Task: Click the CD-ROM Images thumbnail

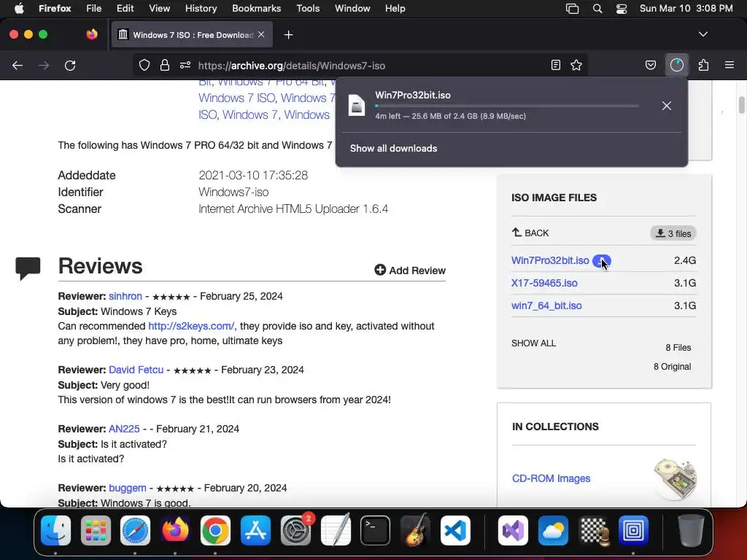Action: click(676, 478)
